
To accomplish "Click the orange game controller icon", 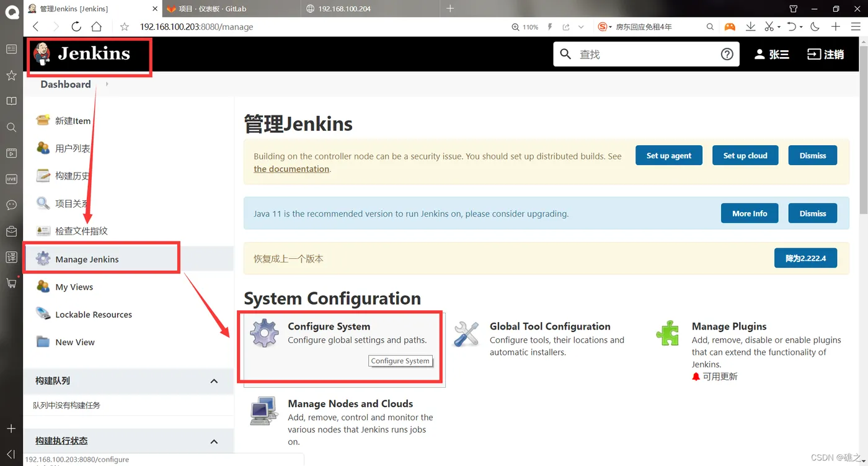I will 730,27.
